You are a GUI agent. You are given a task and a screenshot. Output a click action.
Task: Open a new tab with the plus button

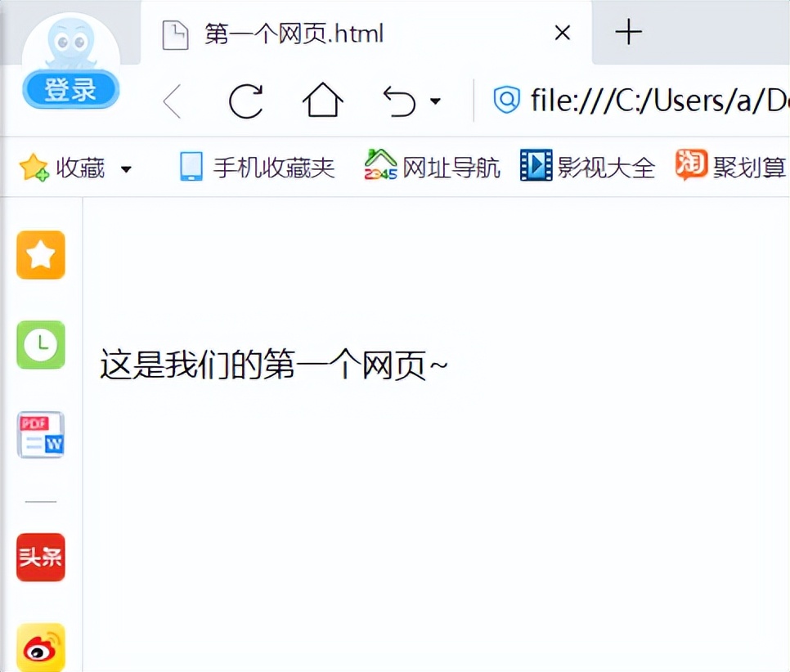click(627, 33)
